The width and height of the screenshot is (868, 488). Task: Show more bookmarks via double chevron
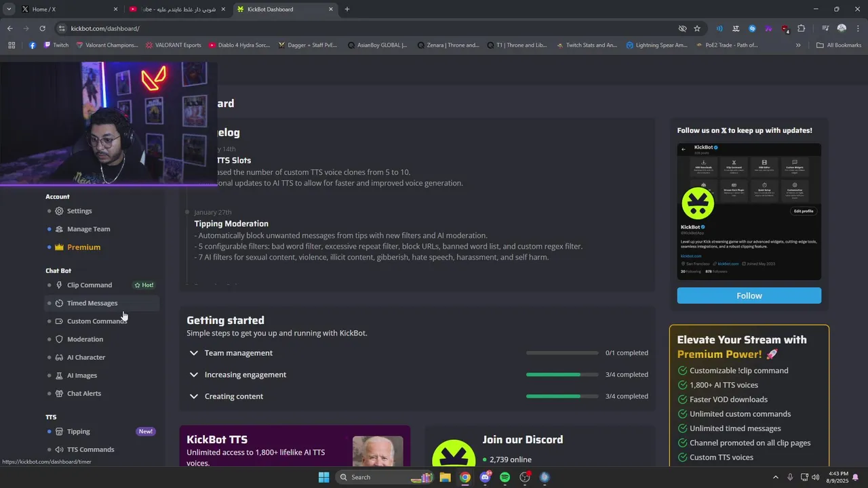click(798, 45)
